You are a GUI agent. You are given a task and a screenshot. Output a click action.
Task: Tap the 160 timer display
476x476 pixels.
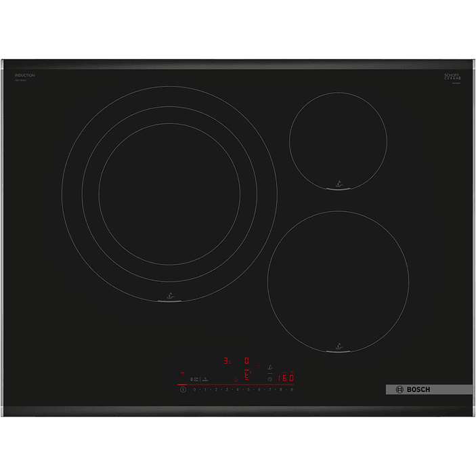coord(285,378)
